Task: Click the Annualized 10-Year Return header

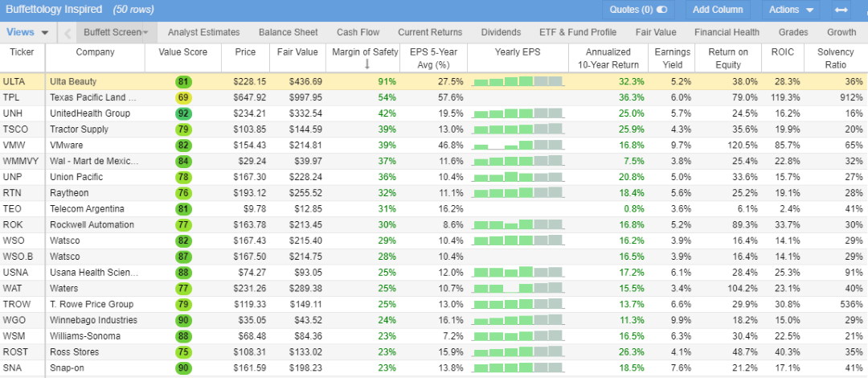Action: point(608,58)
